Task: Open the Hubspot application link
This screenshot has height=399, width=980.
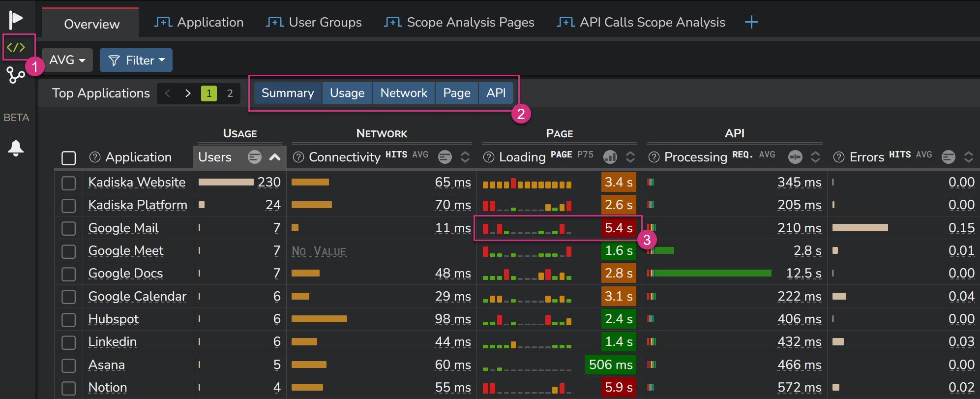Action: (114, 319)
